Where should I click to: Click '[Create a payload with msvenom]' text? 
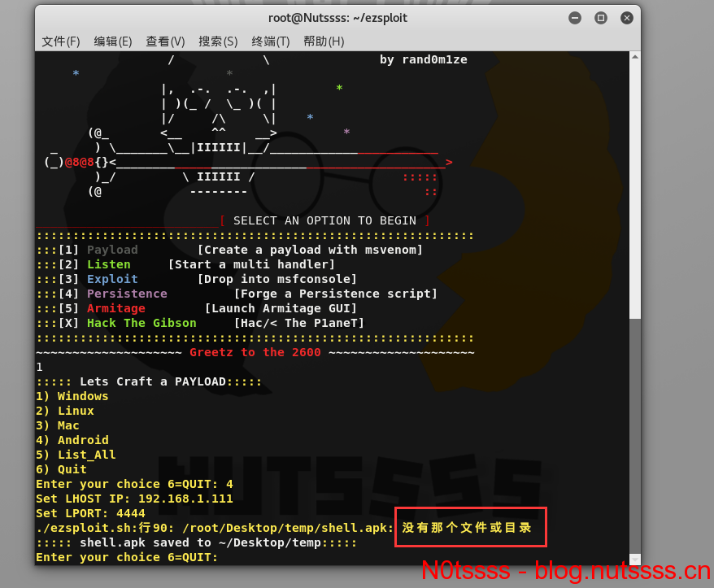tap(310, 250)
